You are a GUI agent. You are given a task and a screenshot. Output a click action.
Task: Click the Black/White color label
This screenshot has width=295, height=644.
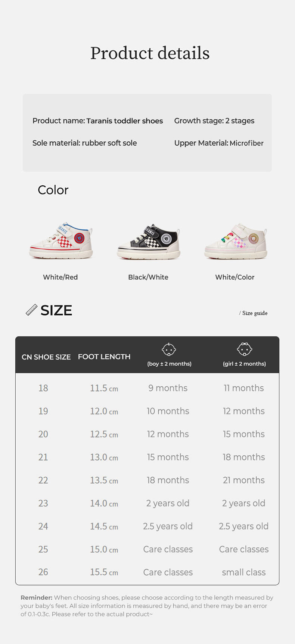[x=148, y=277]
